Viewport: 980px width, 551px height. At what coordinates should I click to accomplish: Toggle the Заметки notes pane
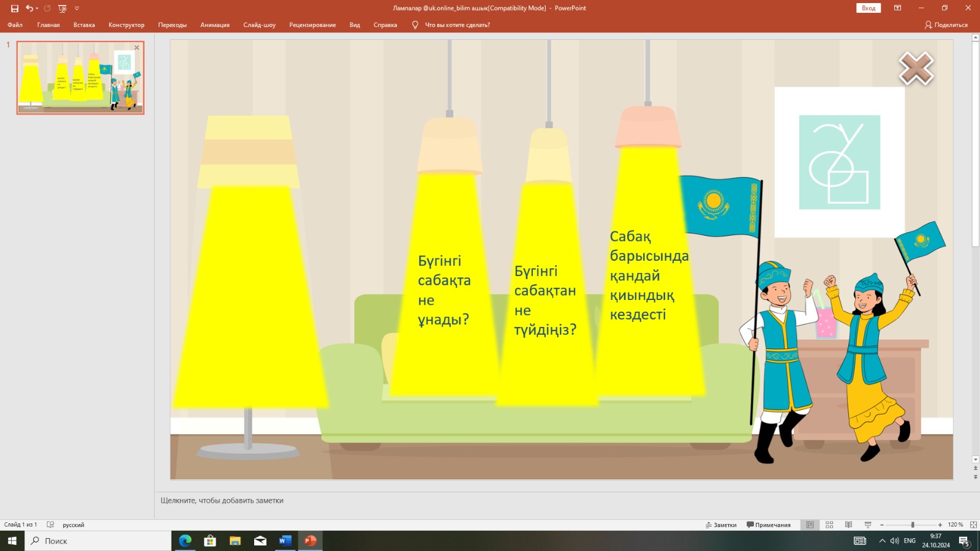721,525
